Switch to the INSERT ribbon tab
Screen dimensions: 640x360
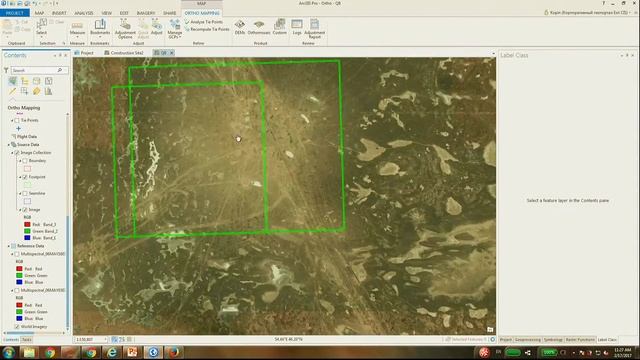pyautogui.click(x=59, y=13)
